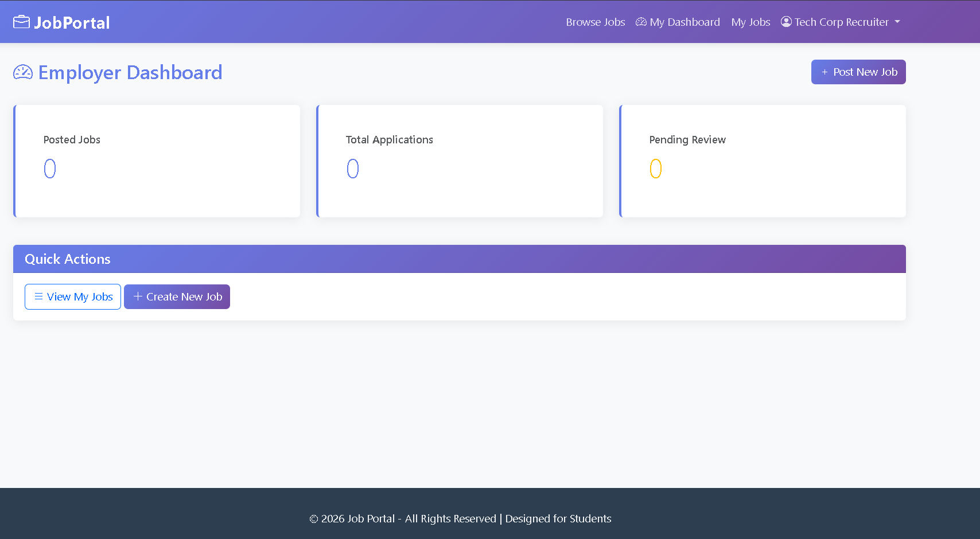
Task: Click the Create New Job button
Action: pyautogui.click(x=177, y=296)
